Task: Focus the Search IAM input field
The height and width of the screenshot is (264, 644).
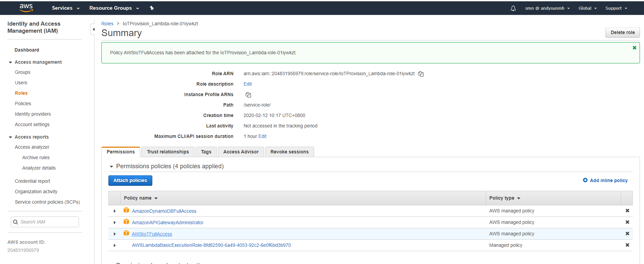Action: coord(45,222)
